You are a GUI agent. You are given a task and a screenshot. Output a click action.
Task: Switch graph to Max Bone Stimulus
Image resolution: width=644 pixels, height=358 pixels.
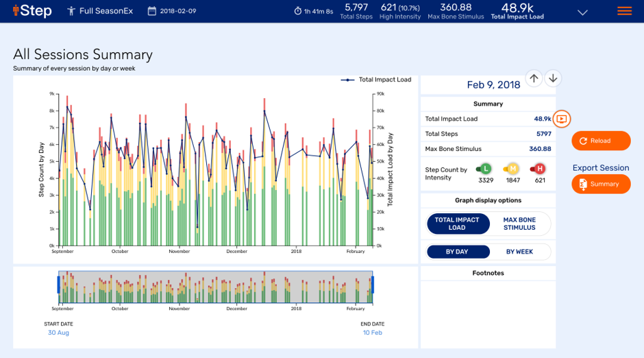tap(519, 224)
